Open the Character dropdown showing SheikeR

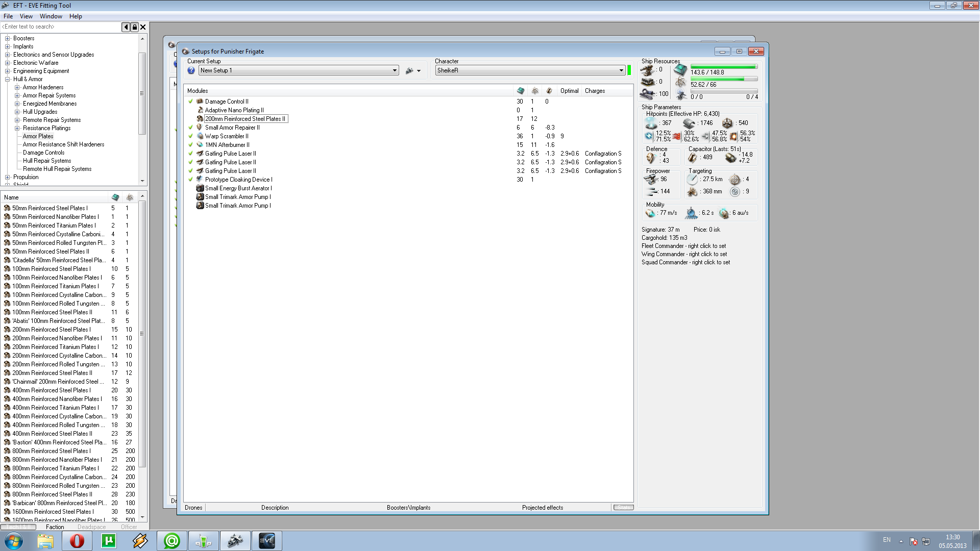point(530,71)
